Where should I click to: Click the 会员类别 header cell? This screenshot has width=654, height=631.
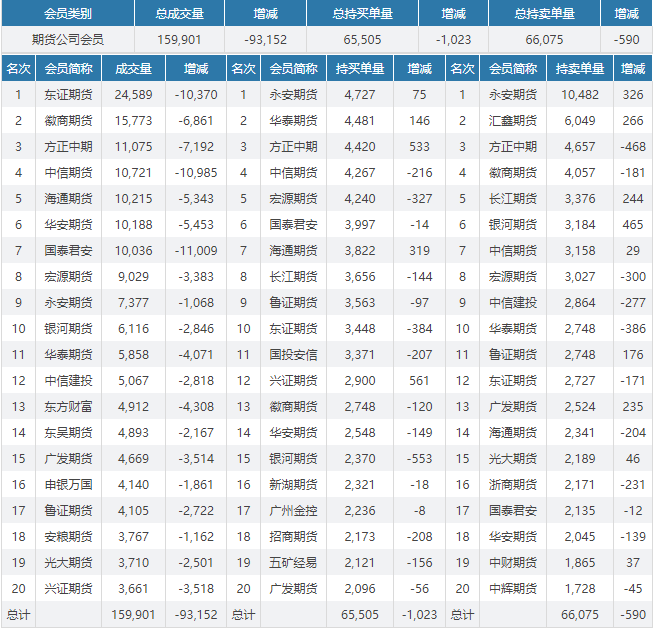(x=68, y=14)
